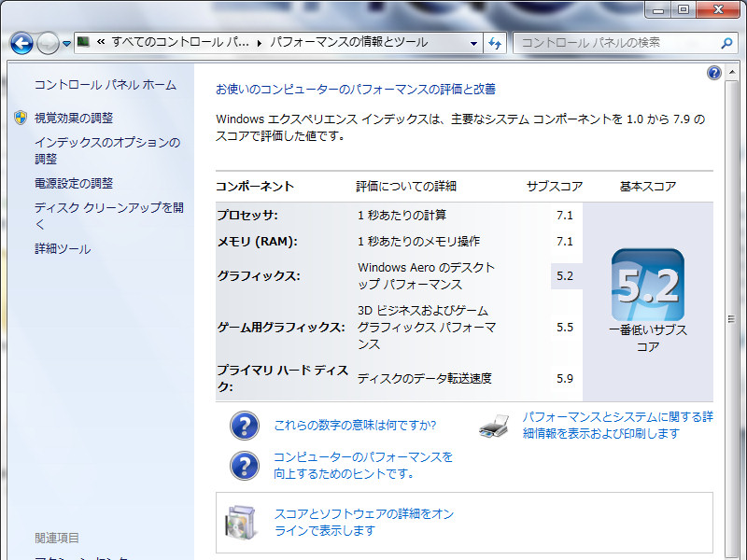This screenshot has width=747, height=560.
Task: Open the recent pages dropdown arrow
Action: (x=66, y=44)
